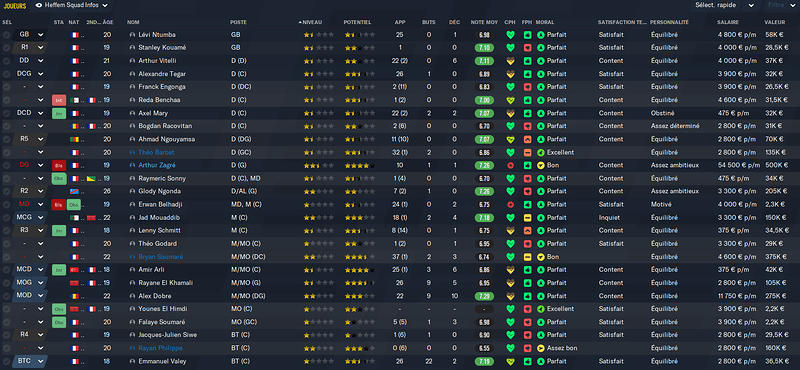Image resolution: width=800 pixels, height=370 pixels.
Task: Click the Jnr status badge for Axel Mary
Action: pos(59,113)
